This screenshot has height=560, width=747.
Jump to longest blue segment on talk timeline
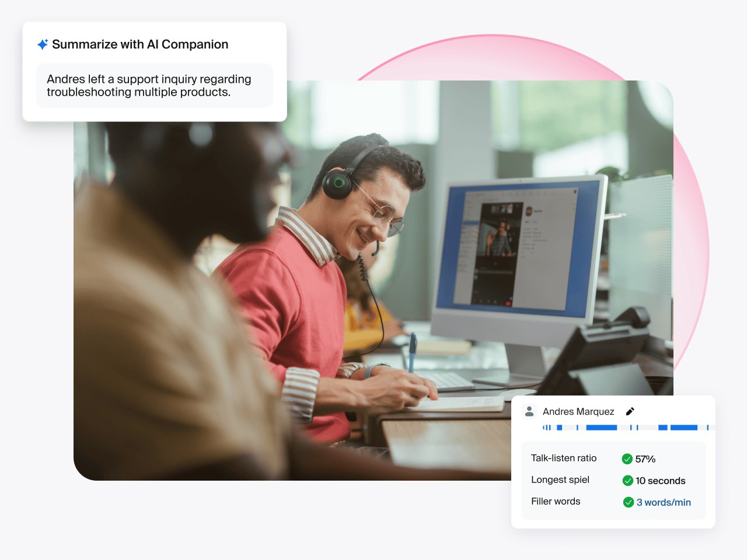[601, 428]
